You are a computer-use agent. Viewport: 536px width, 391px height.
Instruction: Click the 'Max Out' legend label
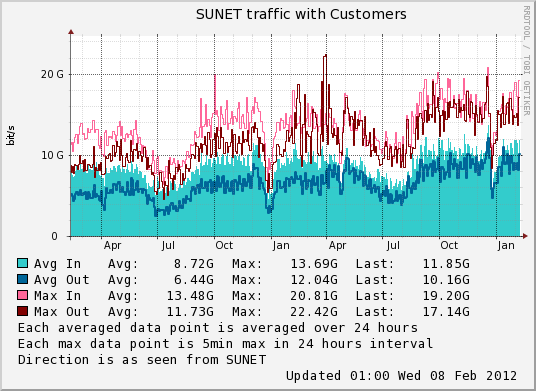point(62,312)
